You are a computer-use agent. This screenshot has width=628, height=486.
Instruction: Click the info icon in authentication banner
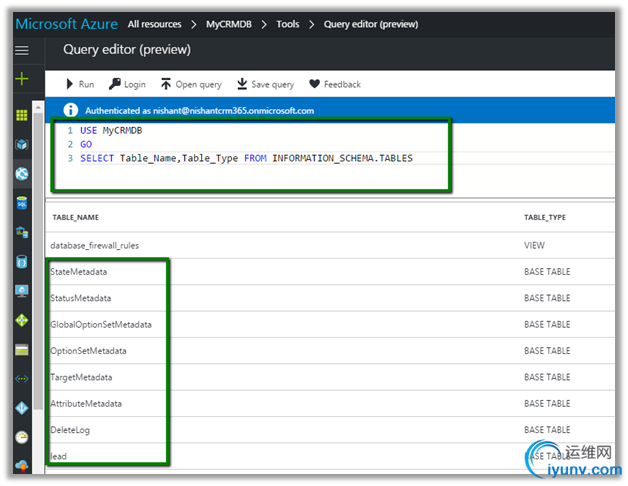click(71, 110)
